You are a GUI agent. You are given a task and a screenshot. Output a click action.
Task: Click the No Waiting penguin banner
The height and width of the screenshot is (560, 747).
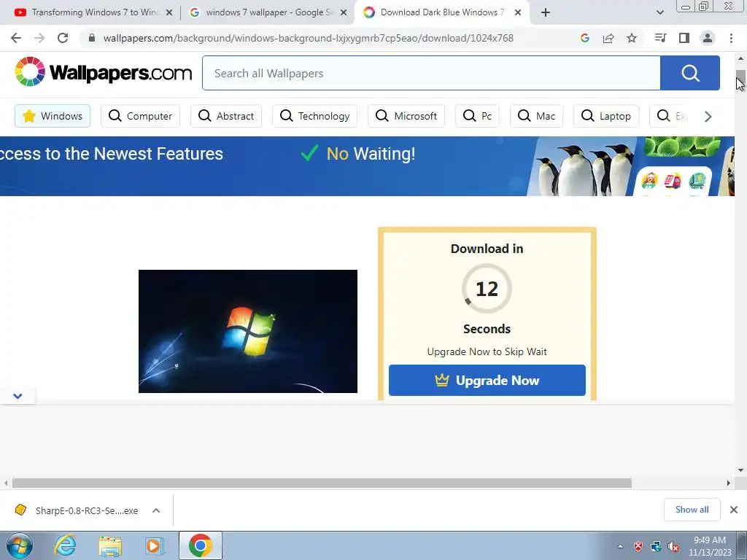367,166
